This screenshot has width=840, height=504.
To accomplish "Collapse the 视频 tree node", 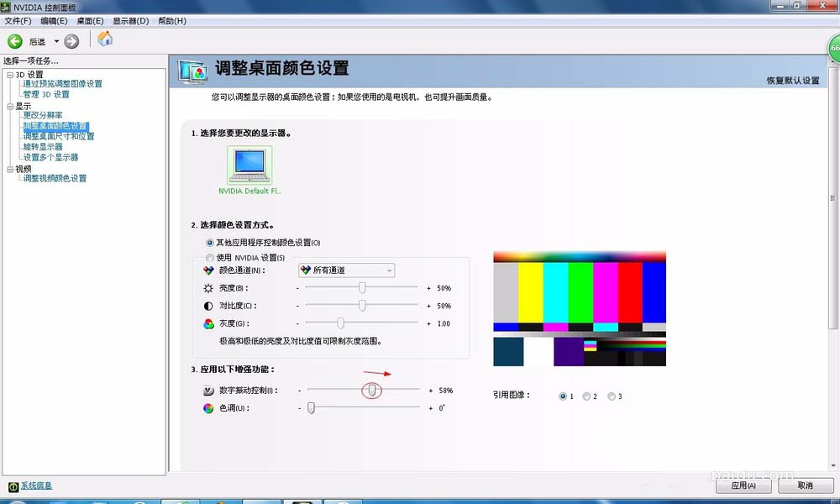I will click(x=10, y=169).
